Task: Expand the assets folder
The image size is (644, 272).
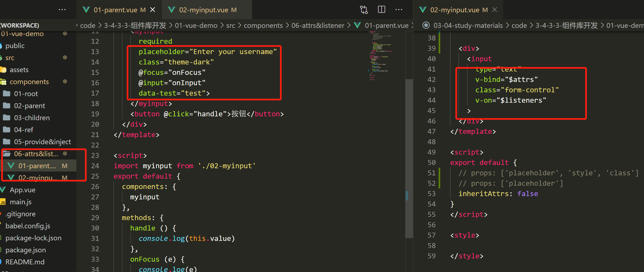Action: tap(19, 70)
